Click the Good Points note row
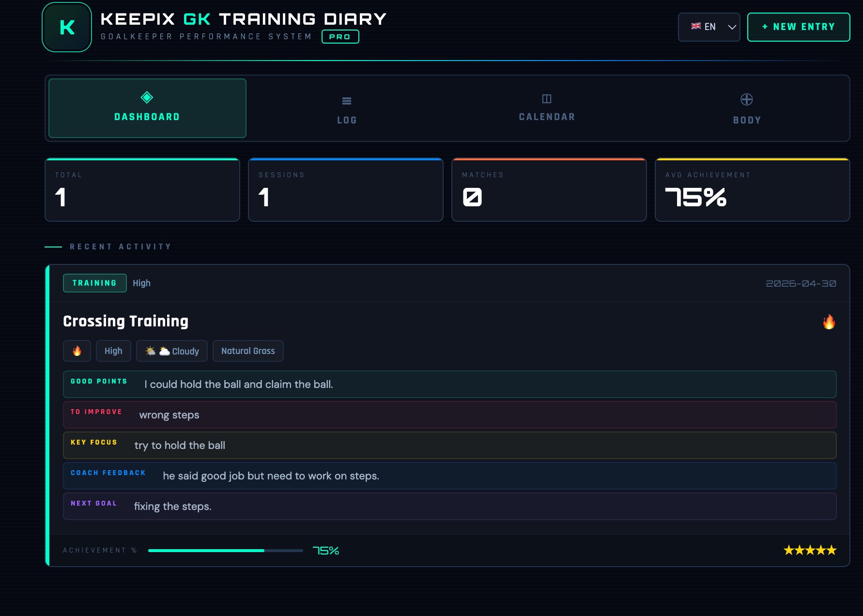This screenshot has width=863, height=616. tap(450, 385)
